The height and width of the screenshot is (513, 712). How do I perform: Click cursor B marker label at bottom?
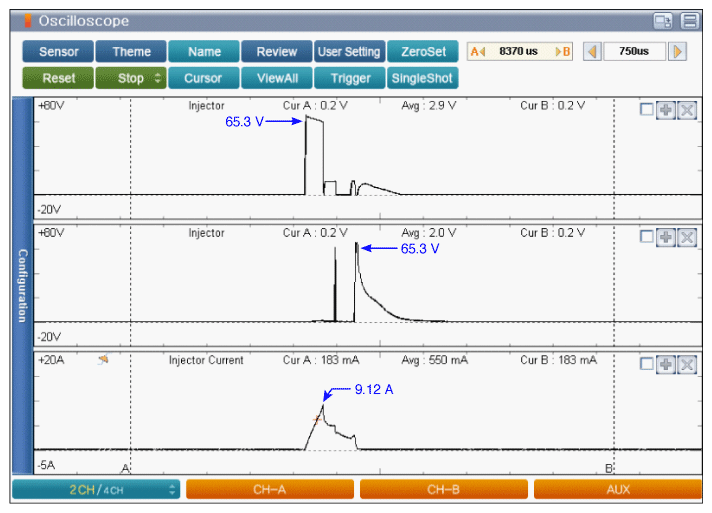coord(609,468)
